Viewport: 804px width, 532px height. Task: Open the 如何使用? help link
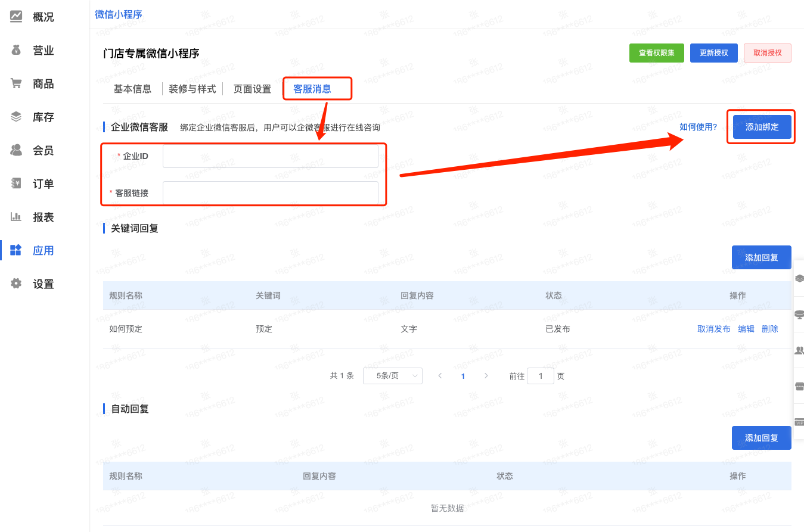698,127
